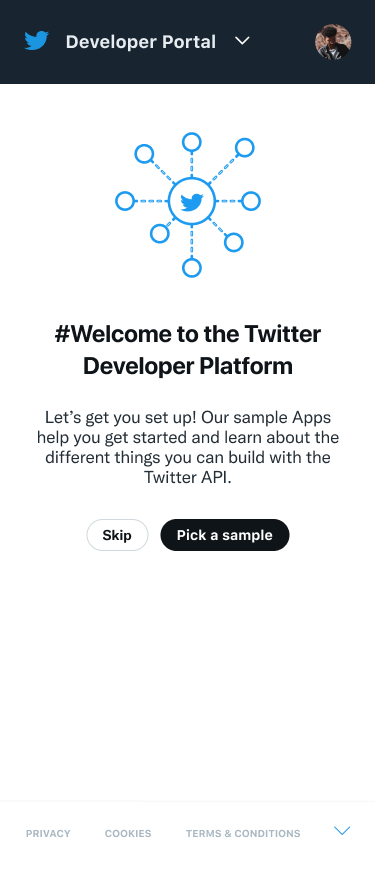The height and width of the screenshot is (871, 375).
Task: Skip the sample app setup
Action: point(117,535)
